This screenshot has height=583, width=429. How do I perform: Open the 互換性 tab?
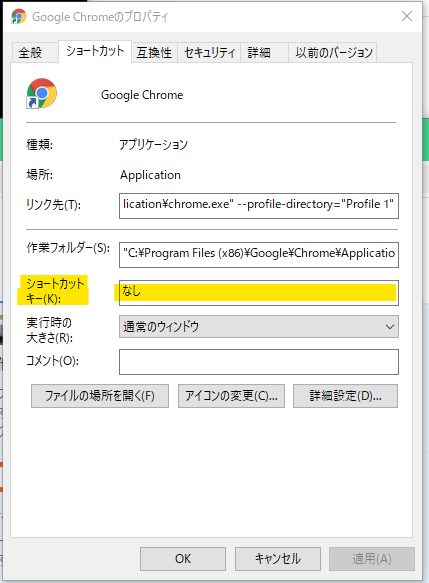(154, 52)
